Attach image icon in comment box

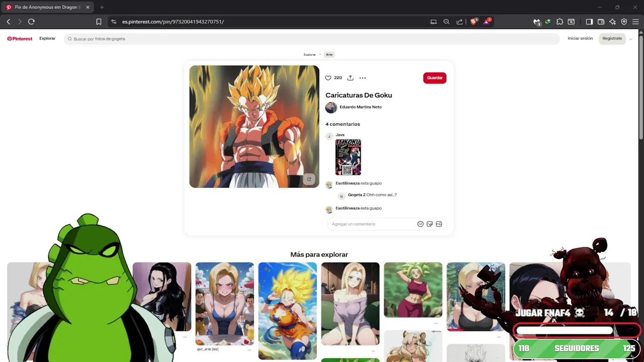(x=439, y=224)
